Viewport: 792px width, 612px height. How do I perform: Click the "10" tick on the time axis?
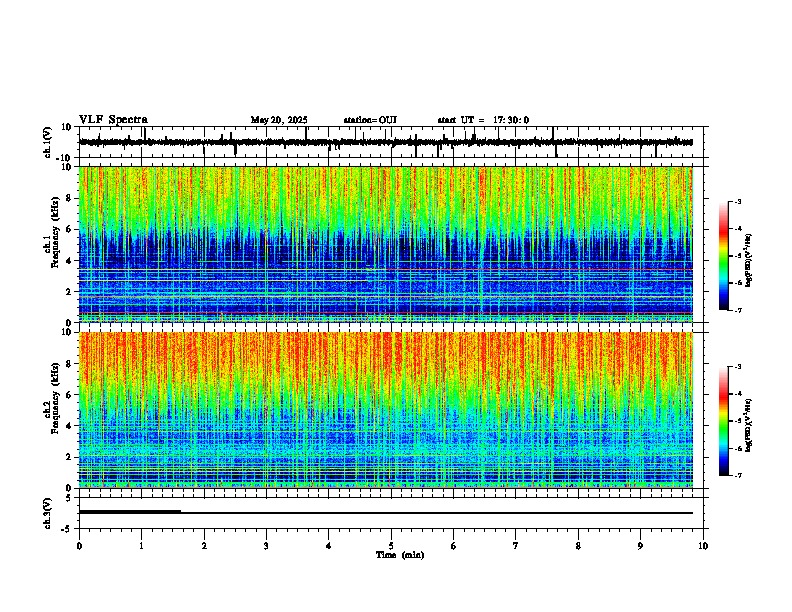(x=703, y=546)
